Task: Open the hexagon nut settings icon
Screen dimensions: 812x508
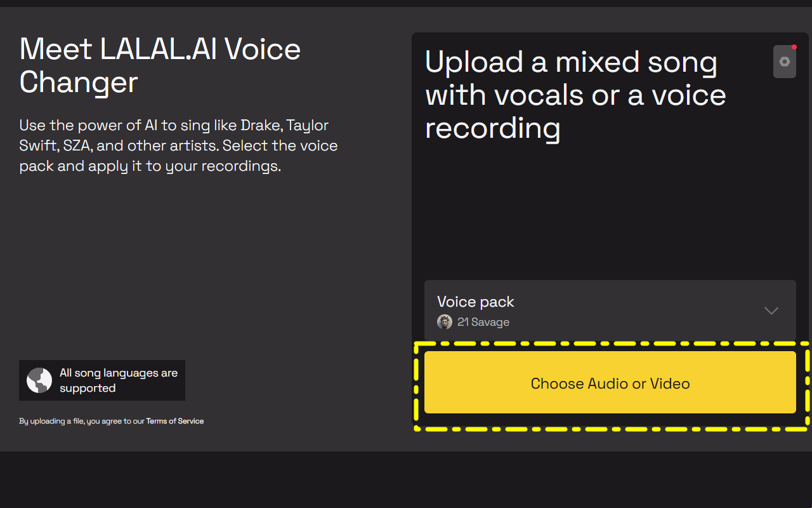Action: tap(785, 62)
